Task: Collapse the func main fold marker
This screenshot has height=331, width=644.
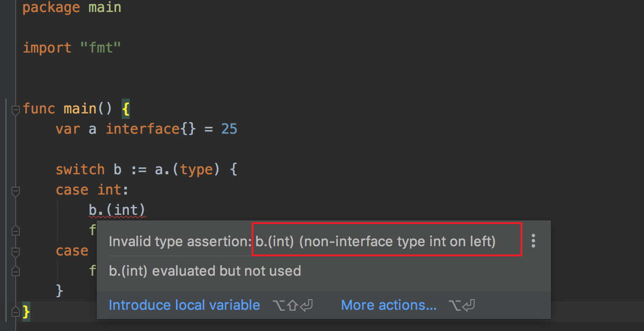Action: pos(15,110)
